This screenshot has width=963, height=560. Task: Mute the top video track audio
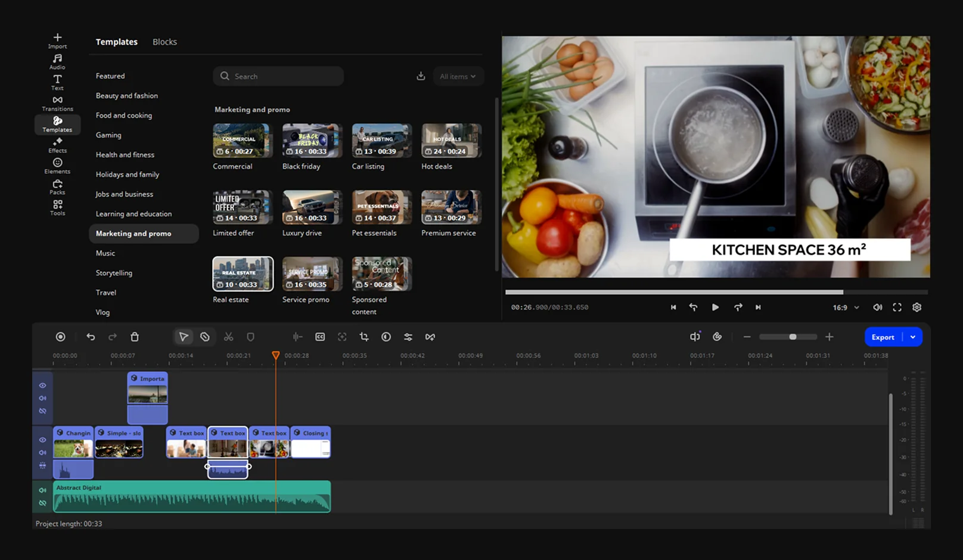(42, 398)
